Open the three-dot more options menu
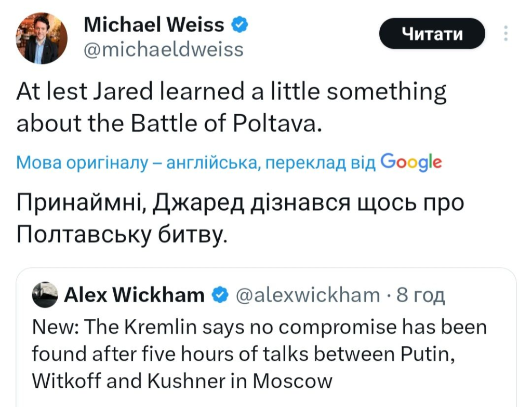Viewport: 532px width, 407px height. (507, 34)
